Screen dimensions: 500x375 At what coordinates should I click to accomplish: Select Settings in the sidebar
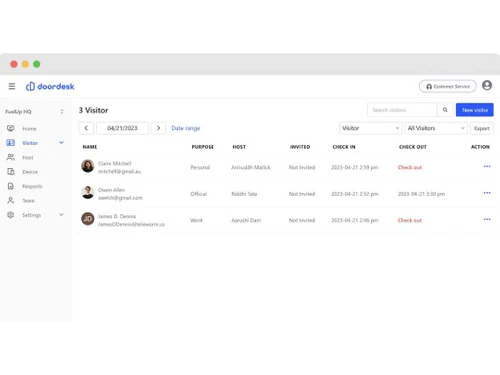32,215
